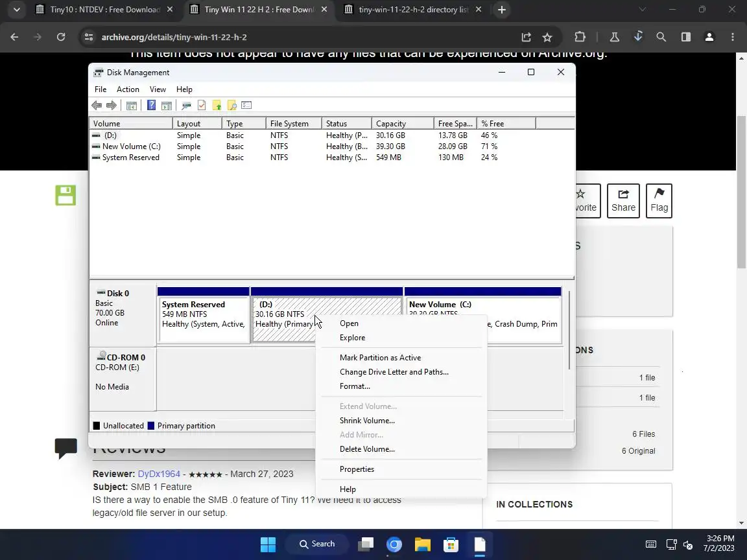Click Chrome search magnifier icon in toolbar
The width and height of the screenshot is (747, 560).
pos(661,37)
